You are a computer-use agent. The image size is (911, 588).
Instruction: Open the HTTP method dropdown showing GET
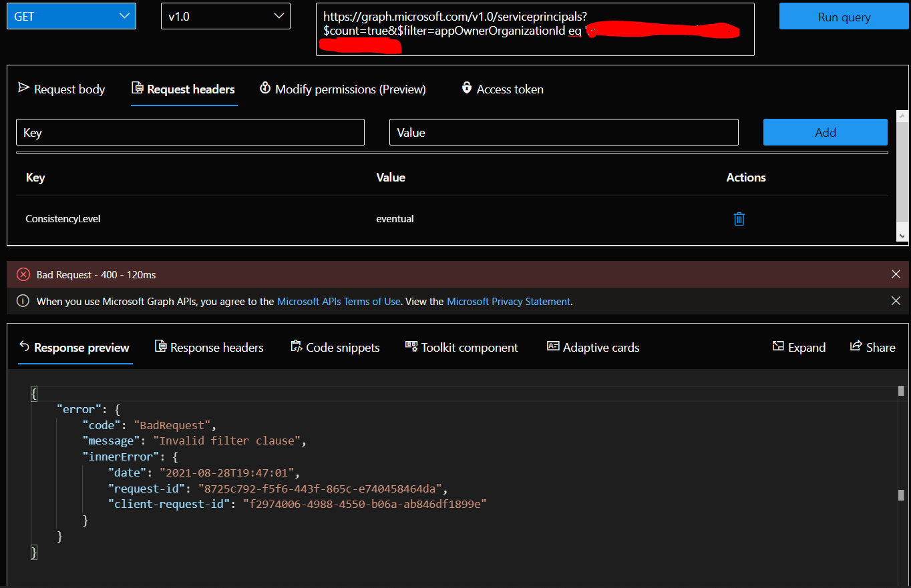(71, 15)
